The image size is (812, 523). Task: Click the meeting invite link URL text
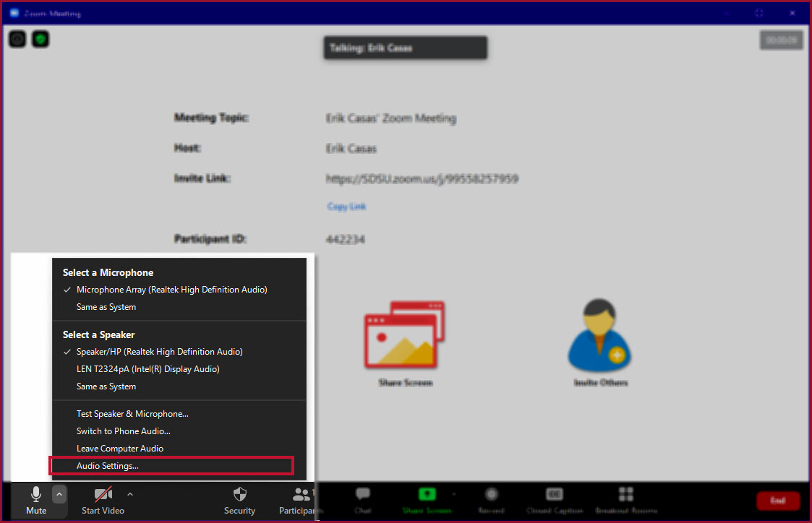[x=422, y=179]
